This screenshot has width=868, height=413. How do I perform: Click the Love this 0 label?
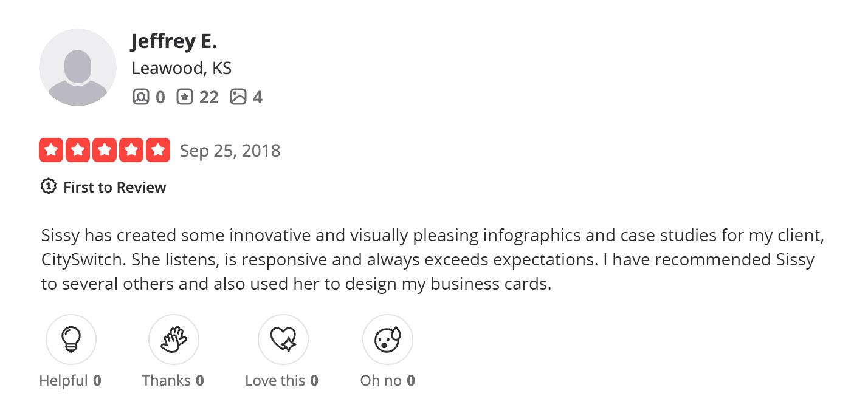[x=281, y=381]
